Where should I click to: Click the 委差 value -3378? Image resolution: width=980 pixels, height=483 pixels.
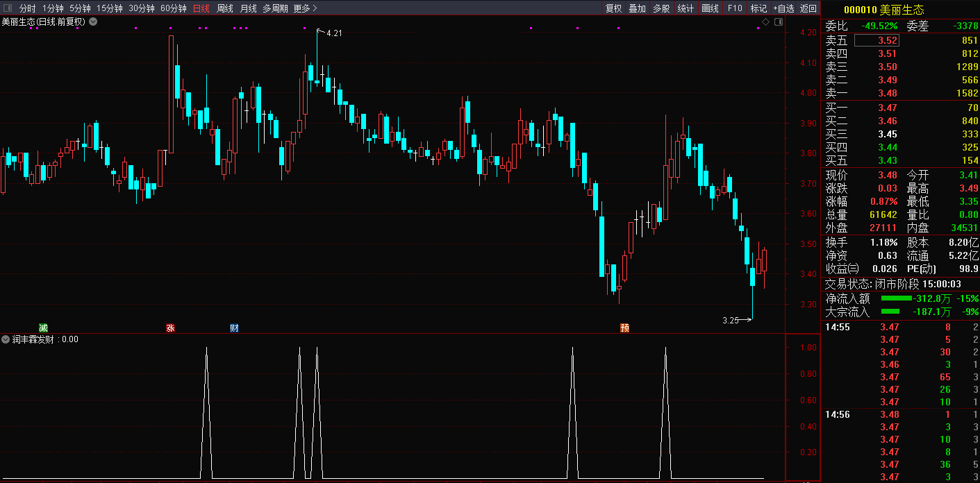965,26
